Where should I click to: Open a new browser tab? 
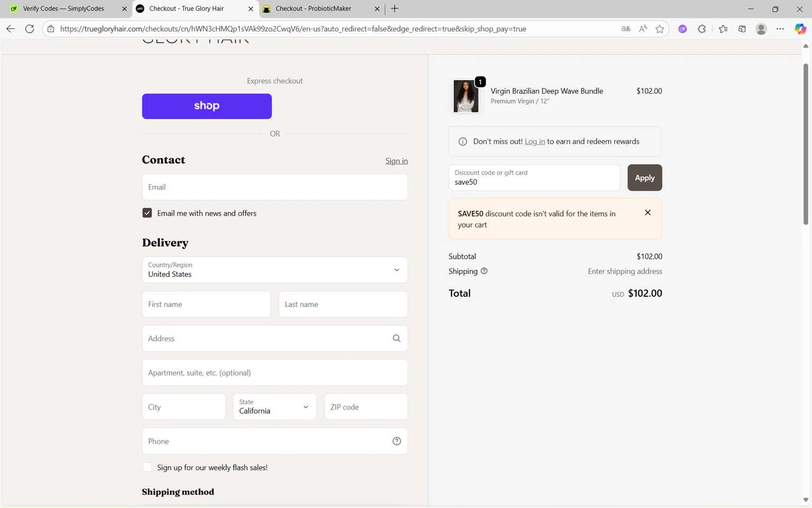pos(395,9)
